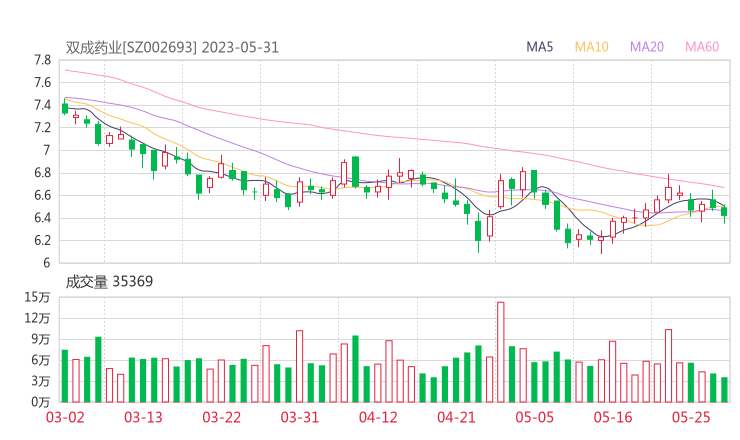Click the 0万 volume axis label

tap(41, 402)
